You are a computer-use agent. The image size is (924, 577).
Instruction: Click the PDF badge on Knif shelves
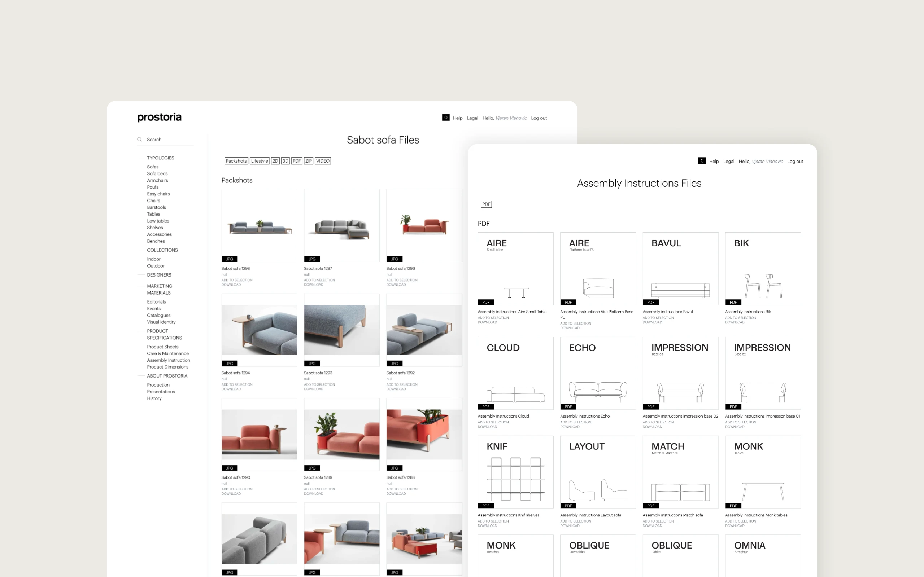pos(486,506)
